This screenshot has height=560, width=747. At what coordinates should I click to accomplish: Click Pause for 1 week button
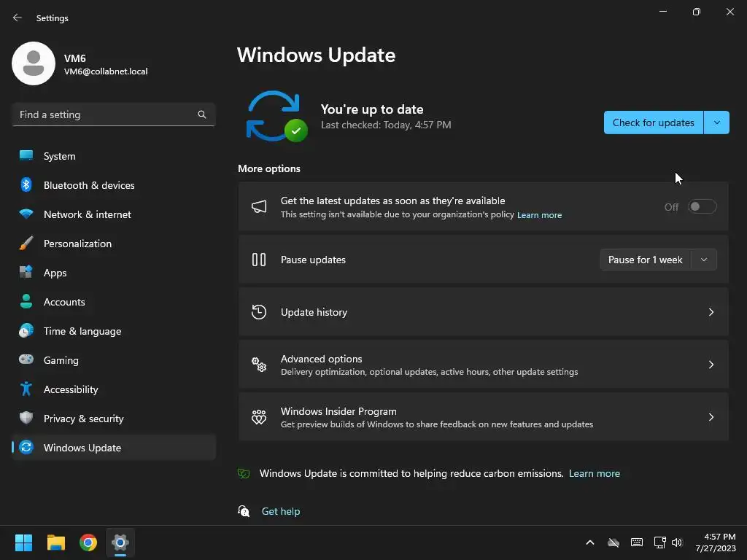click(x=646, y=260)
